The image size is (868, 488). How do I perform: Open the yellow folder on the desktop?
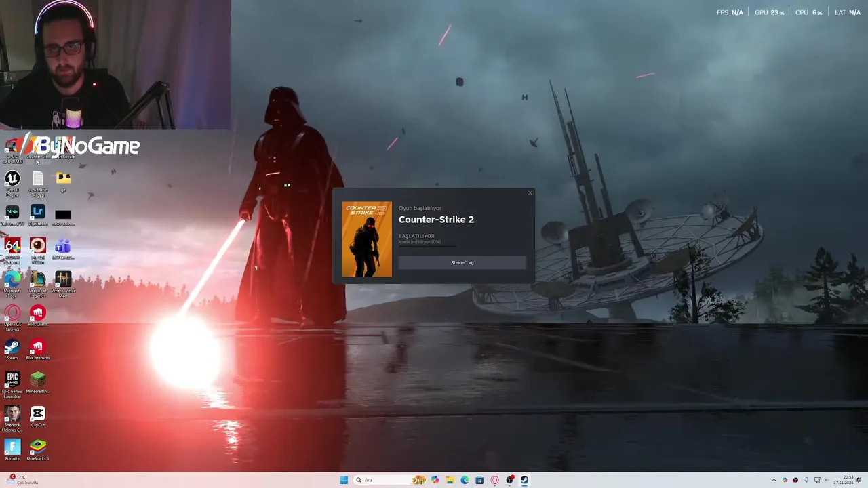click(x=63, y=181)
